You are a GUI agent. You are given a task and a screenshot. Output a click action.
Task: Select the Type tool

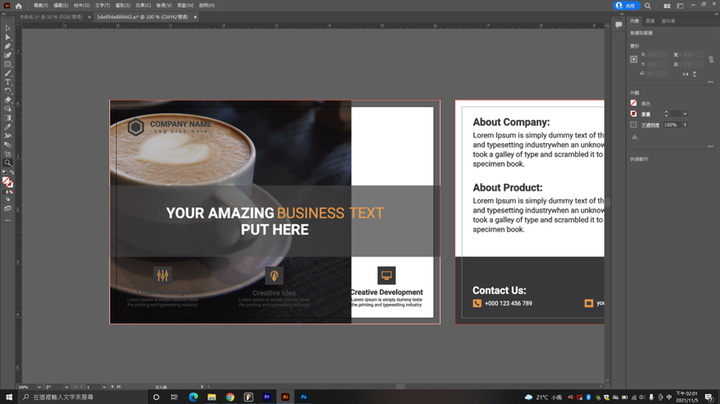(8, 82)
